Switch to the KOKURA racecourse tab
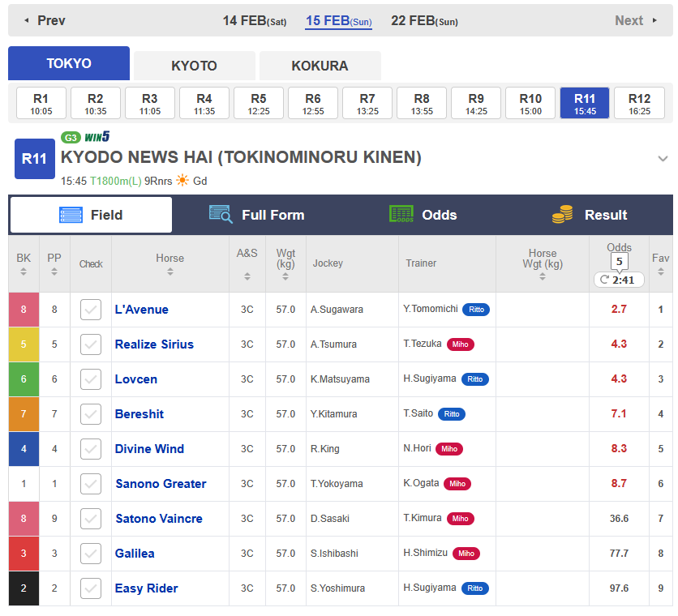The image size is (678, 616). (x=320, y=66)
